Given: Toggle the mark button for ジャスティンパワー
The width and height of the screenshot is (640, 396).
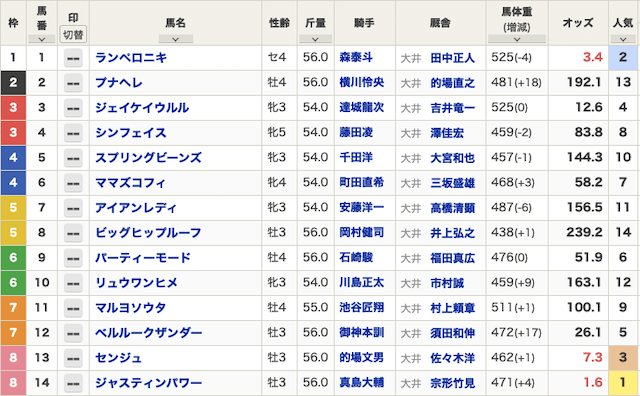Looking at the screenshot, I should [x=73, y=383].
